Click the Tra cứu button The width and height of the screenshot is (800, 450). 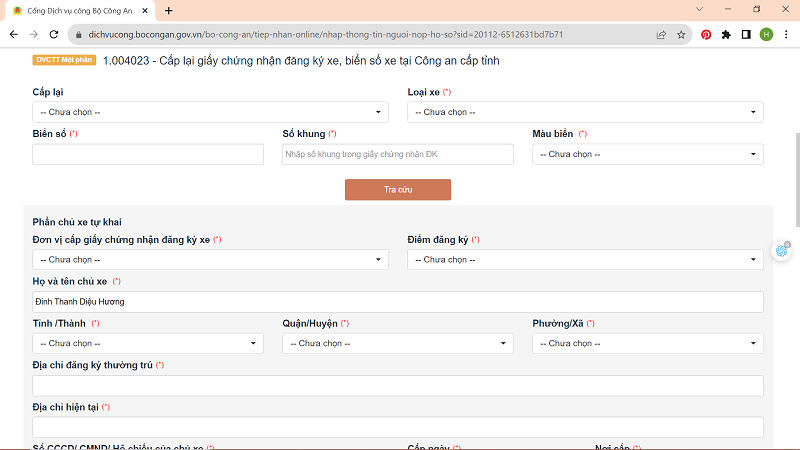[398, 190]
